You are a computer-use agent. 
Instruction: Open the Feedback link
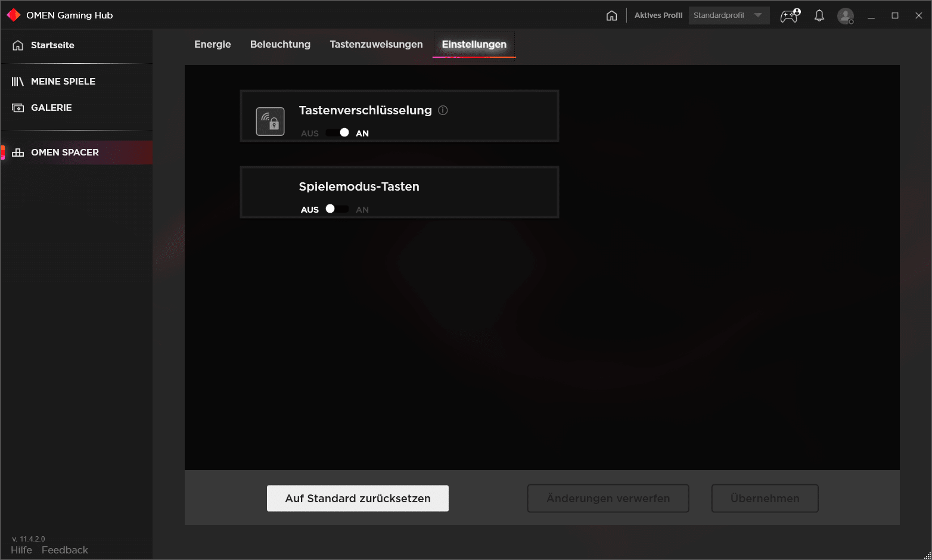click(x=64, y=550)
